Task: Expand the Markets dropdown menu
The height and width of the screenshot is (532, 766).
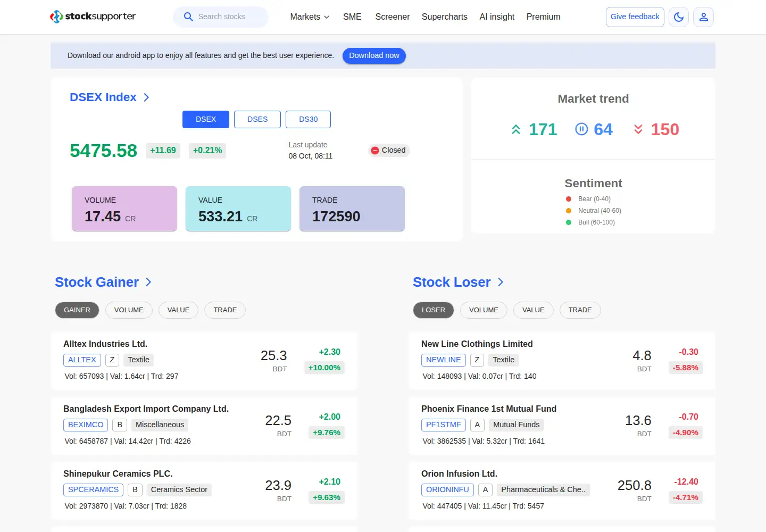Action: [310, 17]
